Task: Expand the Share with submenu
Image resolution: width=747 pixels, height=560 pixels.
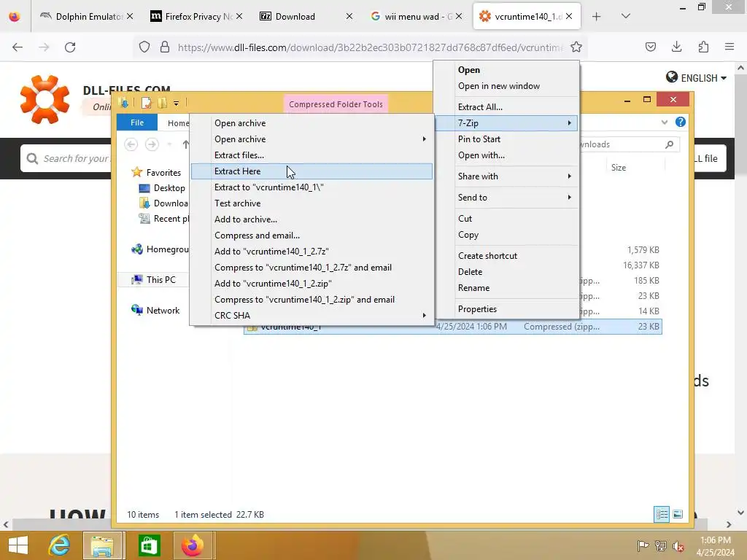Action: (506, 176)
